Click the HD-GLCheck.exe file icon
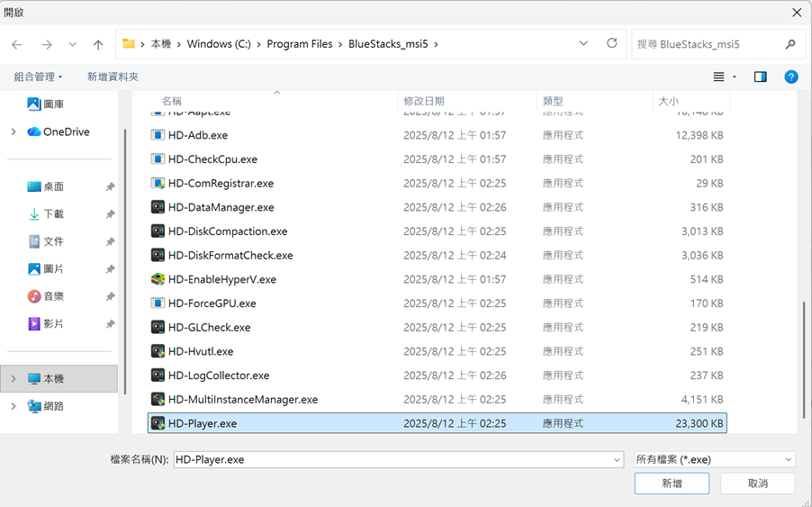Viewport: 812px width, 507px height. [x=158, y=327]
